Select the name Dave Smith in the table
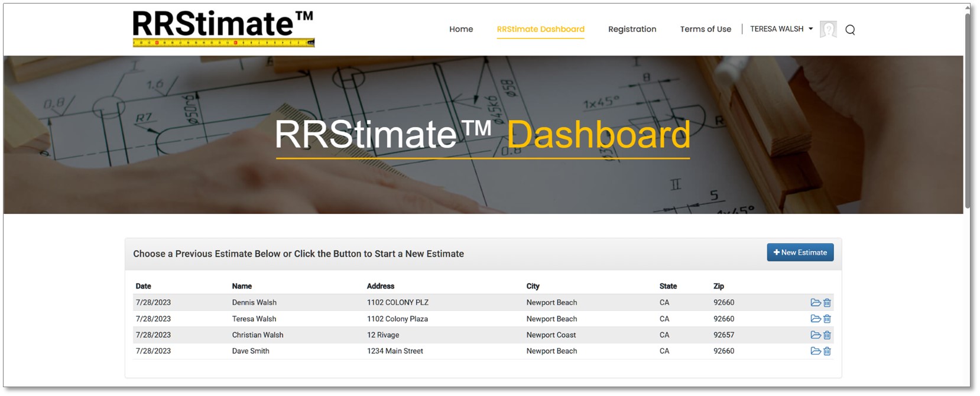The image size is (980, 396). coord(251,351)
